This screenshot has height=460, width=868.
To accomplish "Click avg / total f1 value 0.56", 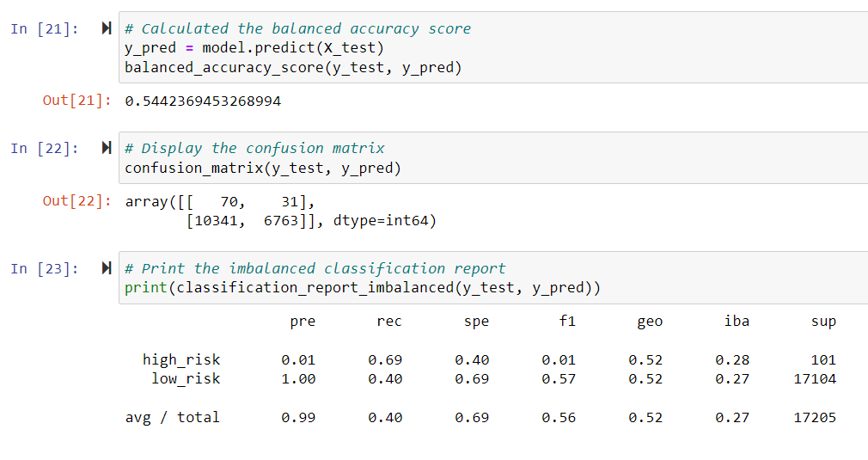I will tap(559, 418).
